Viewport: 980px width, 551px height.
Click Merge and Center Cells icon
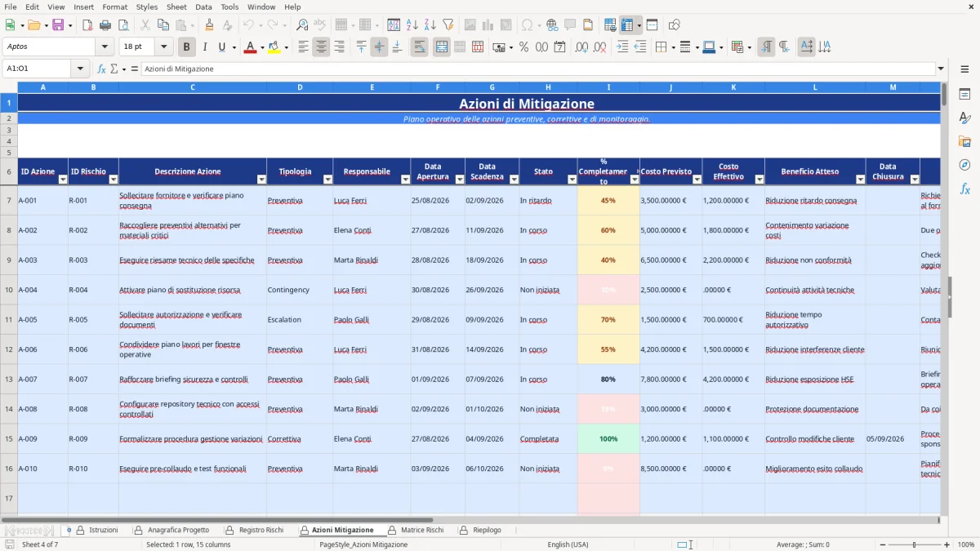pyautogui.click(x=442, y=47)
